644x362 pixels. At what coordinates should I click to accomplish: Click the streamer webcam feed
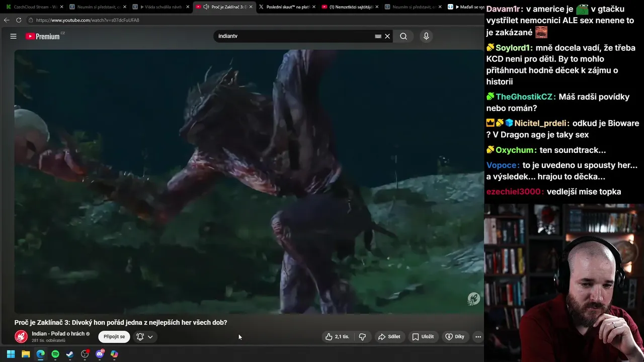pyautogui.click(x=564, y=283)
